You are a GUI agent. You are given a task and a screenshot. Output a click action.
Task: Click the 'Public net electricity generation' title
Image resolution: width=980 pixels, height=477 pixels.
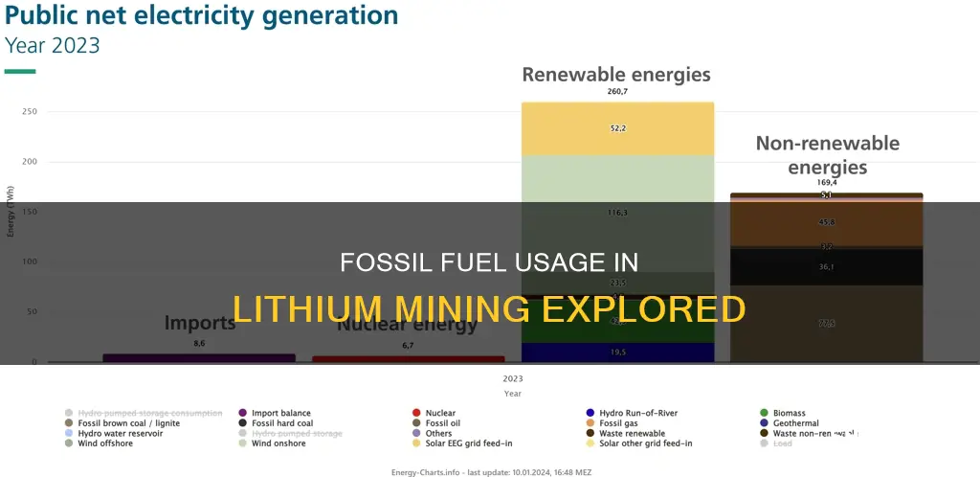click(x=201, y=15)
